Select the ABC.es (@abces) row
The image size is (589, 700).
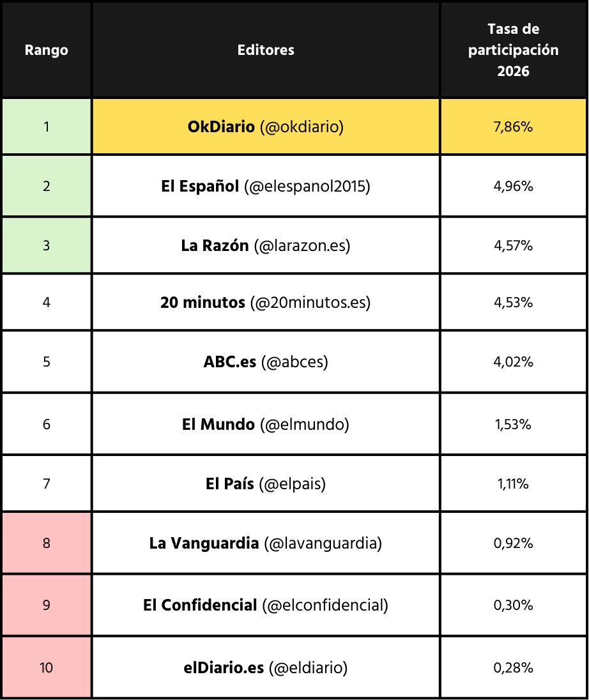click(x=266, y=362)
